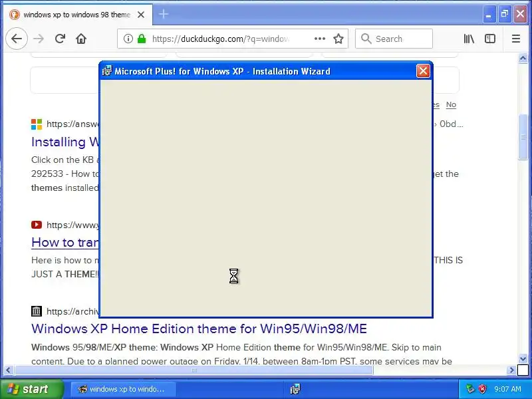This screenshot has width=532, height=399.
Task: Open the Firefox hamburger menu
Action: [x=516, y=39]
